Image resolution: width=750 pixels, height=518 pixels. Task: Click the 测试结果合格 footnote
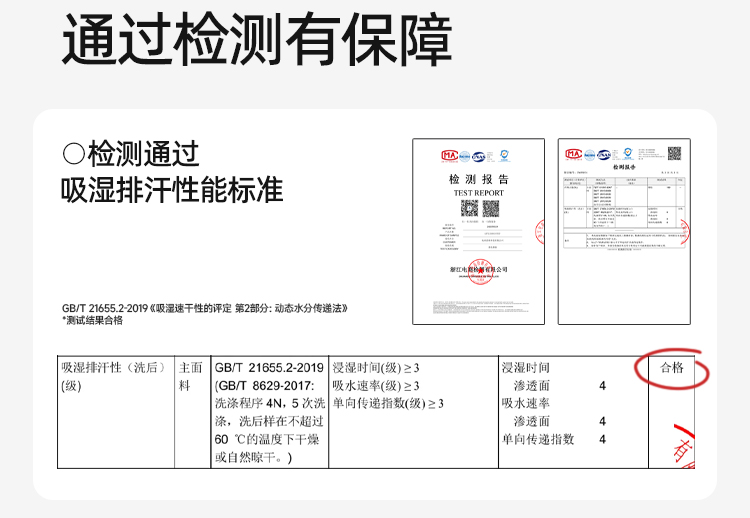pyautogui.click(x=92, y=321)
